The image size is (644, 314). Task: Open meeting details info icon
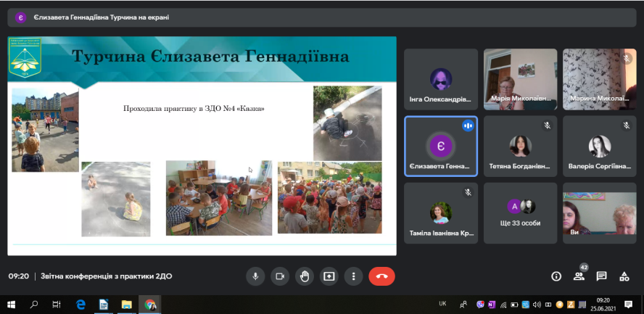[x=556, y=276]
